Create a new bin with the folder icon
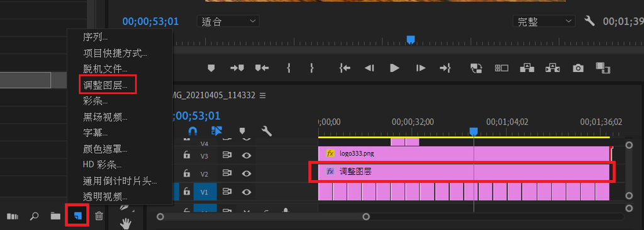Image resolution: width=644 pixels, height=230 pixels. pyautogui.click(x=55, y=216)
